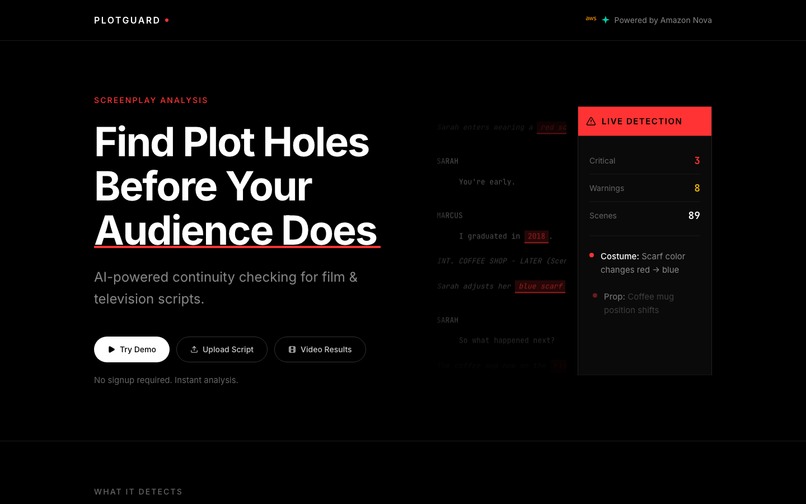The height and width of the screenshot is (504, 806).
Task: Click the You're early dialogue line
Action: tap(487, 182)
